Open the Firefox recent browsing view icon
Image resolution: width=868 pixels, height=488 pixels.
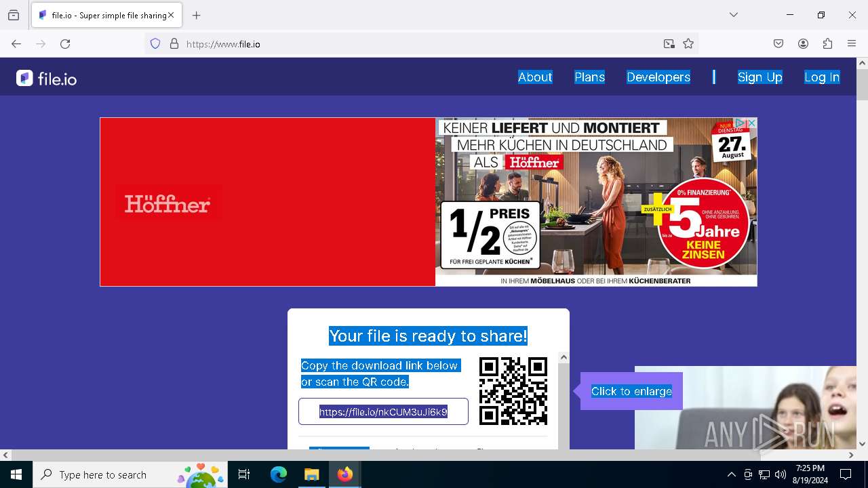pyautogui.click(x=14, y=15)
